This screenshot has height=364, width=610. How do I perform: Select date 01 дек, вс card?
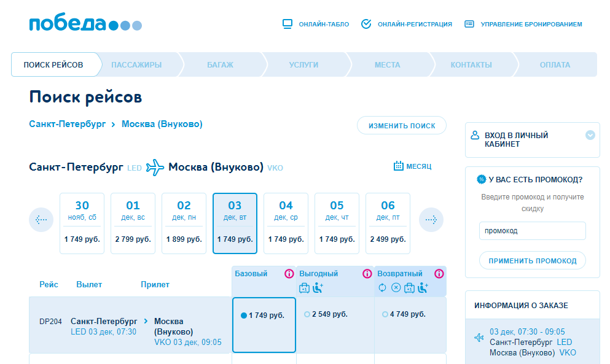[x=133, y=223]
